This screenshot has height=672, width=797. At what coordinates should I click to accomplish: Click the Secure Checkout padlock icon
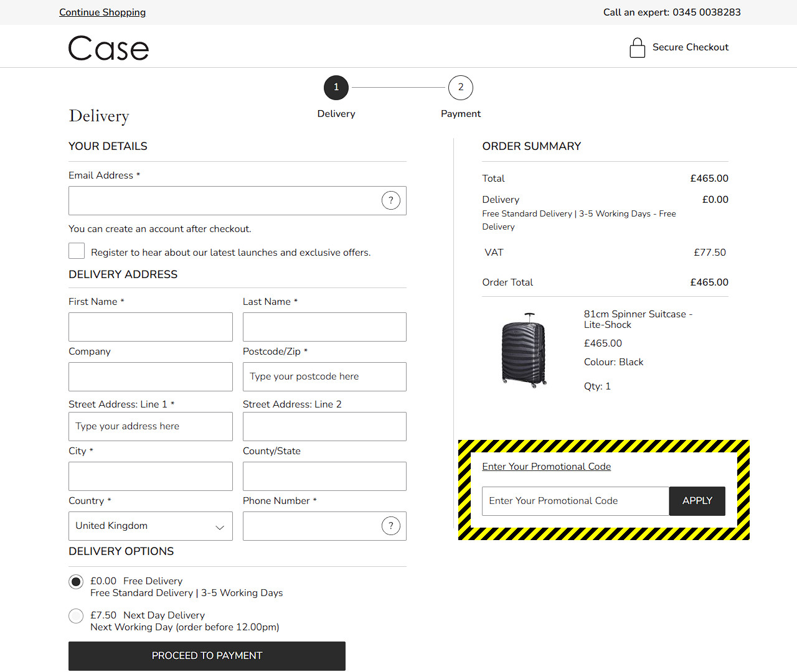coord(637,48)
